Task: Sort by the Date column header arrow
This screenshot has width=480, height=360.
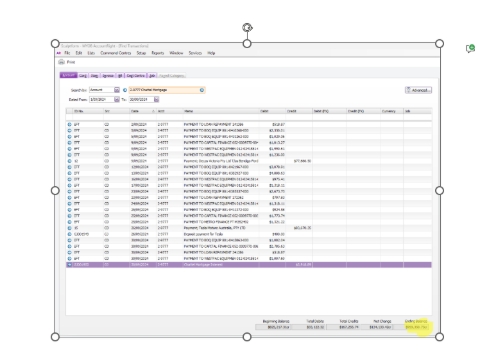Action: (153, 111)
